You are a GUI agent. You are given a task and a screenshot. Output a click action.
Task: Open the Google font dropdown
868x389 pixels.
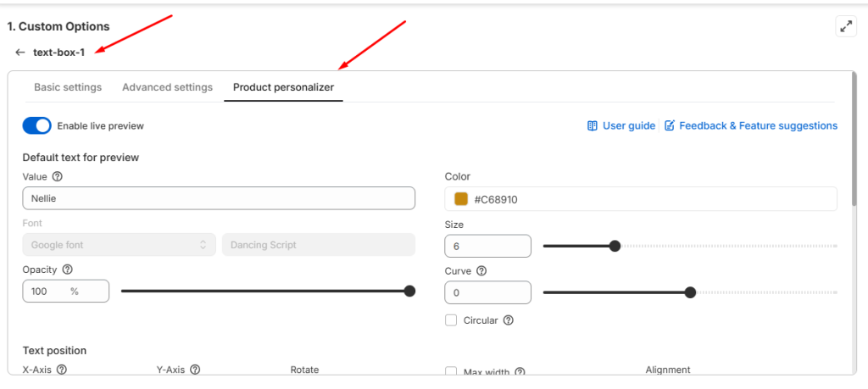[x=118, y=245]
